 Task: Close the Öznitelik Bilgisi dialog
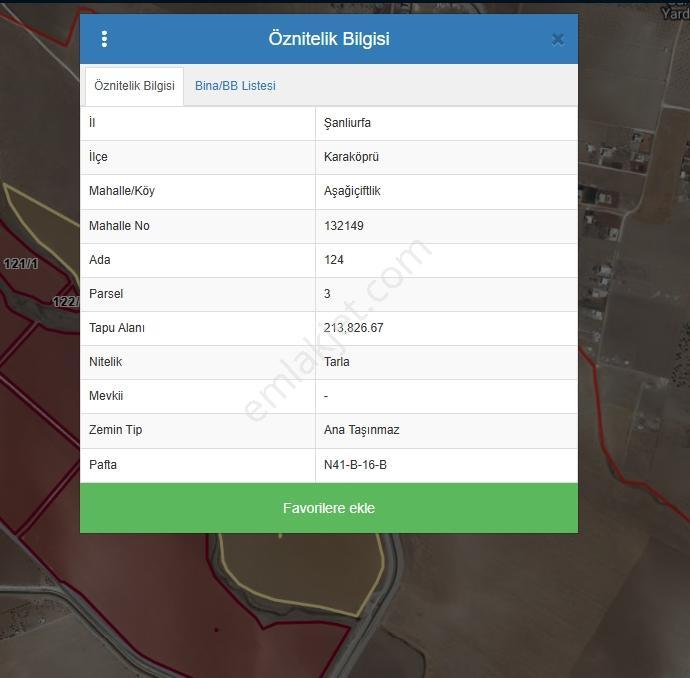558,40
